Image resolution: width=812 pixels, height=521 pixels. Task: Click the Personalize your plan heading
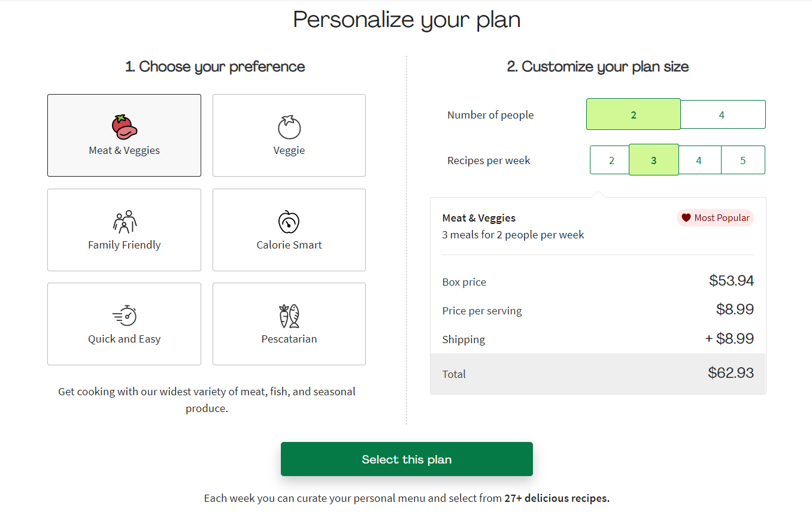[406, 19]
